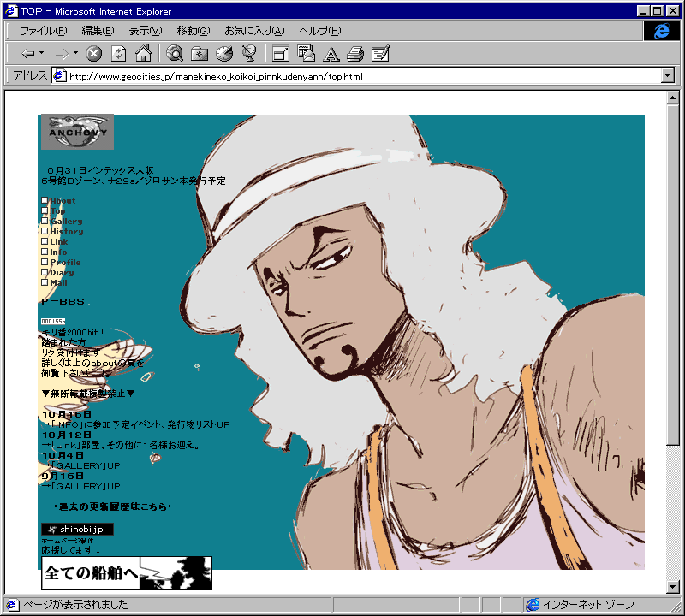685x616 pixels.
Task: Toggle the Fullscreen toolbar icon
Action: pyautogui.click(x=281, y=54)
